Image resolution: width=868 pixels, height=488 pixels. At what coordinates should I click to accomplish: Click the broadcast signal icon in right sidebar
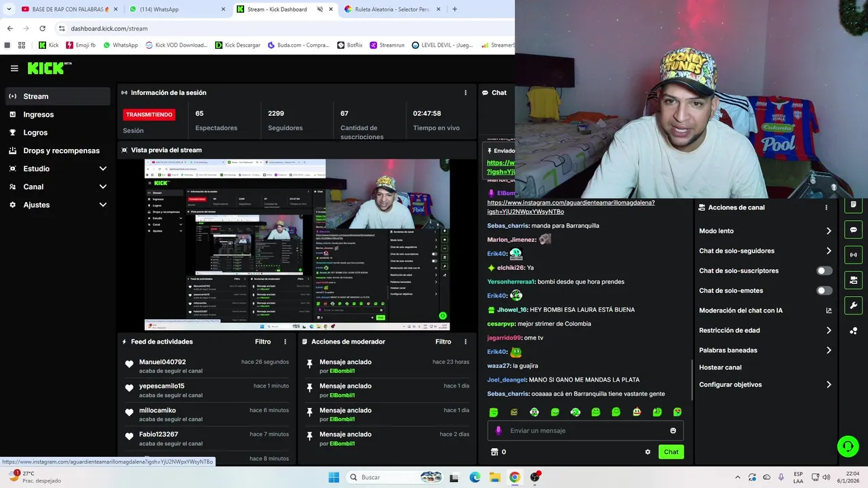coord(853,255)
